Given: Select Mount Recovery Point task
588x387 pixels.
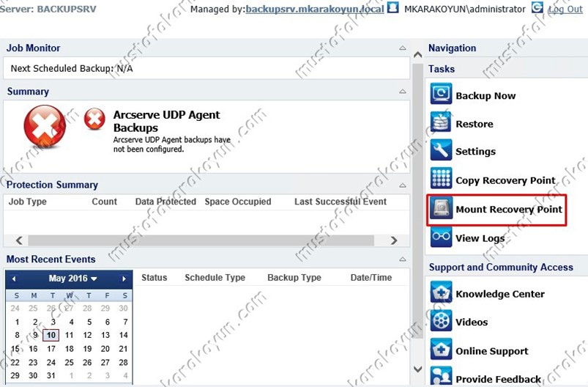Looking at the screenshot, I should pos(509,209).
